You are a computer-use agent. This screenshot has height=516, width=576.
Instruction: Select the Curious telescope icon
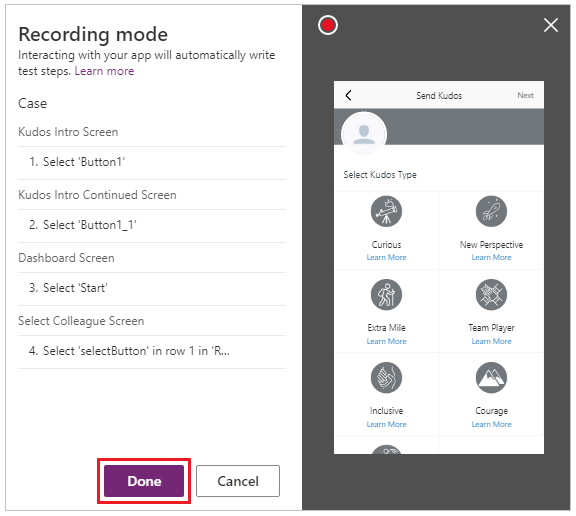[x=386, y=211]
